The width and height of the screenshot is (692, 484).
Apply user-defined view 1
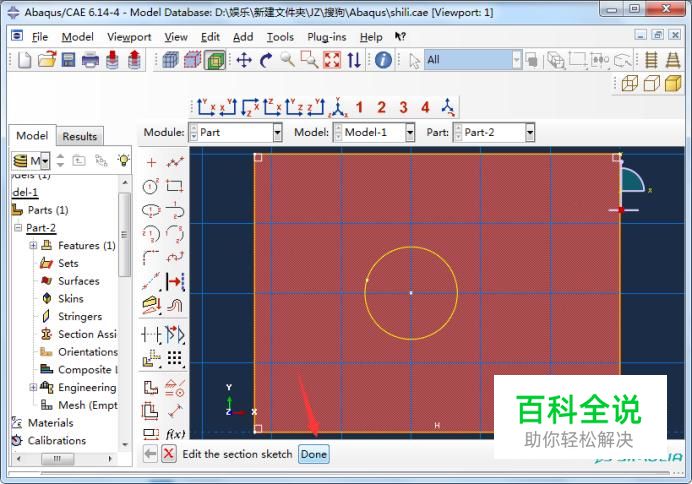tap(359, 107)
